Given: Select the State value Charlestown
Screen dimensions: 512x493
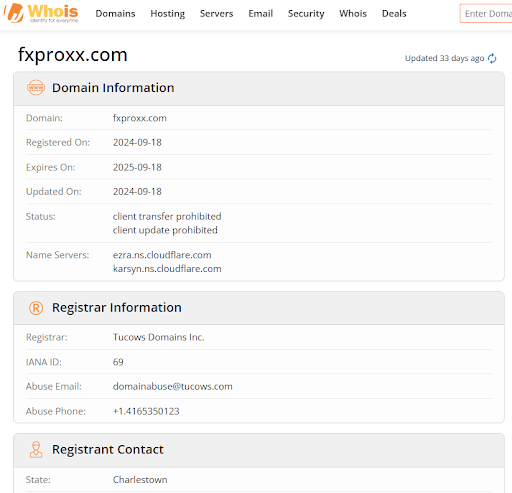Looking at the screenshot, I should point(140,480).
